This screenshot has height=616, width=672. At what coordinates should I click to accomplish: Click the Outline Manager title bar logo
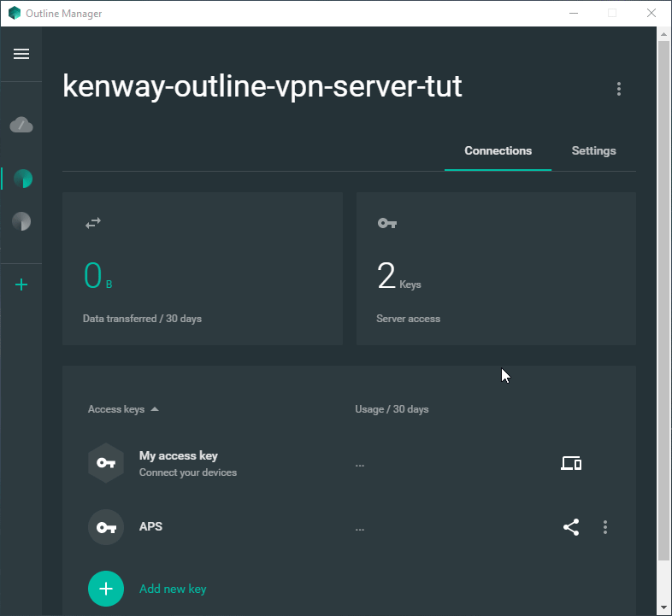click(x=14, y=13)
